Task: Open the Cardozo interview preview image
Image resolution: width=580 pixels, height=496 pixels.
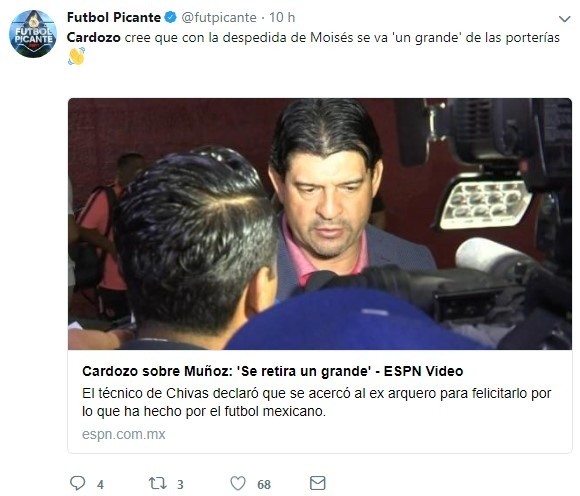Action: pyautogui.click(x=320, y=224)
